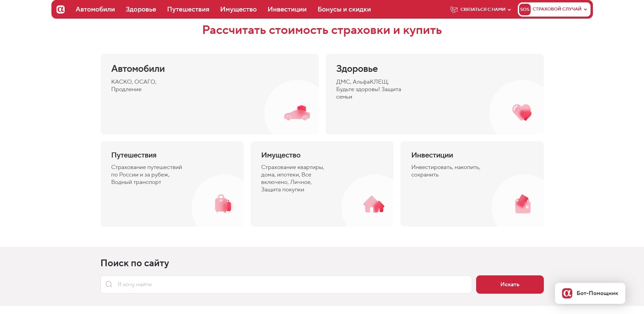Click the Имущество card description text
Viewport: 644px width, 314px height.
click(x=293, y=178)
